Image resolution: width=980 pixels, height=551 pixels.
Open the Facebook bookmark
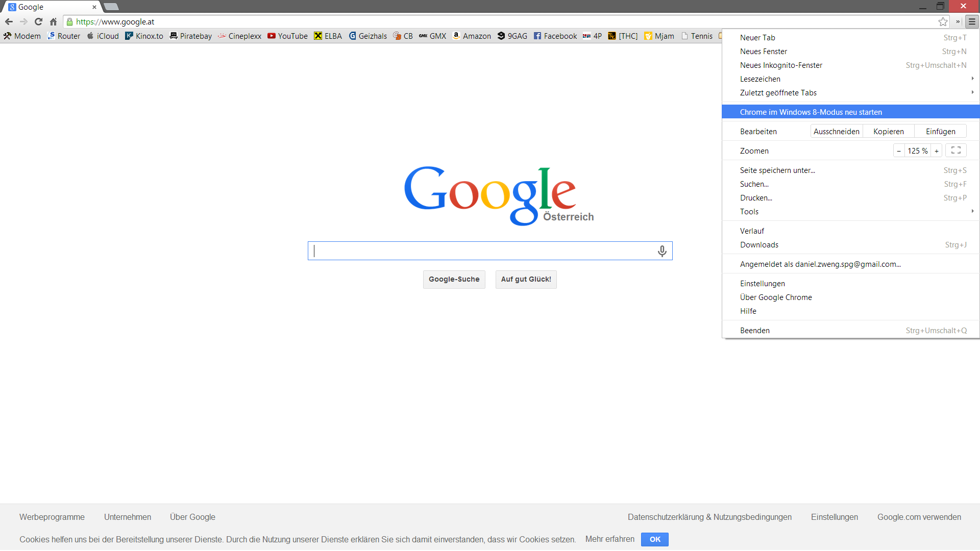555,36
